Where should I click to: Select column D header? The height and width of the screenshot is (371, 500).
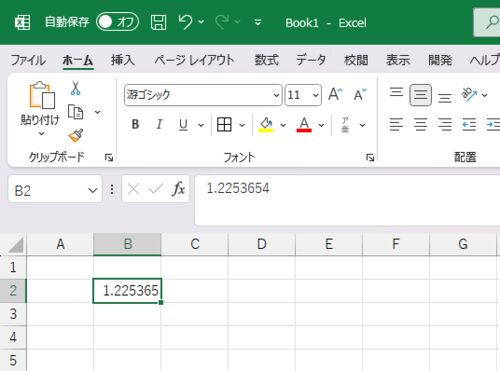pos(262,244)
